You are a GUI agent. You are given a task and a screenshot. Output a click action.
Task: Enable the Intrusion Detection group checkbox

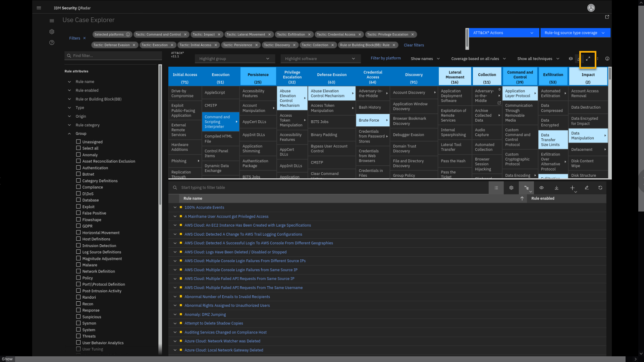(x=78, y=245)
